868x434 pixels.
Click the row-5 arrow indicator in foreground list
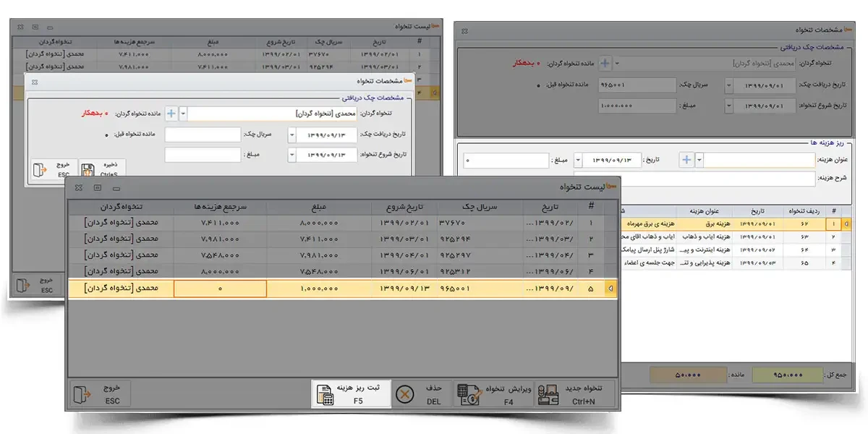click(x=611, y=289)
